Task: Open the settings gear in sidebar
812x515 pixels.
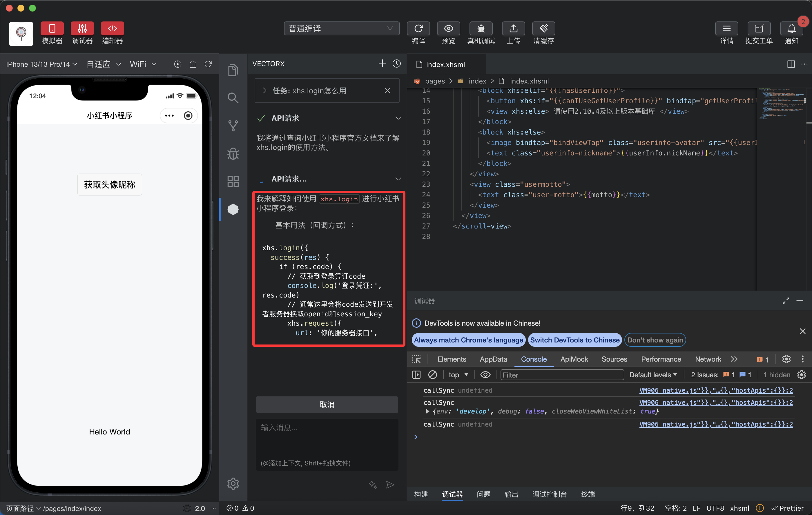Action: pyautogui.click(x=233, y=484)
